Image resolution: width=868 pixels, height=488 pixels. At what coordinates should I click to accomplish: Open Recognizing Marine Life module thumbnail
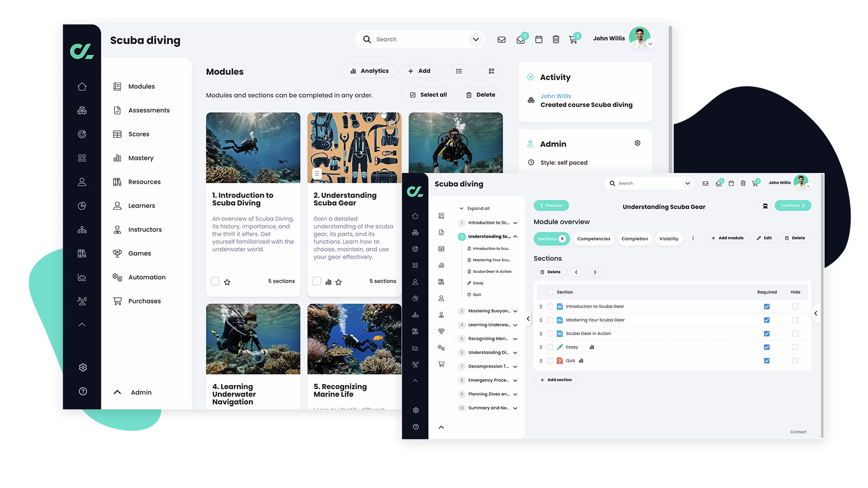pyautogui.click(x=354, y=339)
